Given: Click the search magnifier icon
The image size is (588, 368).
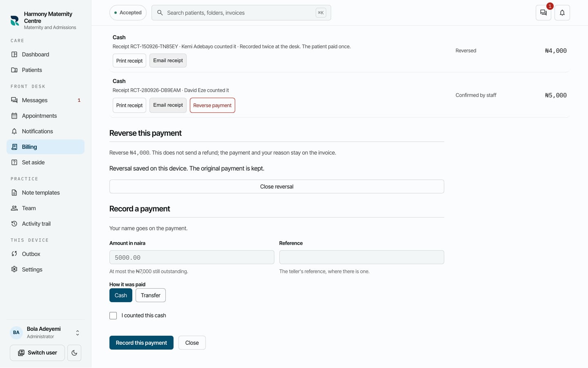Looking at the screenshot, I should [x=160, y=13].
